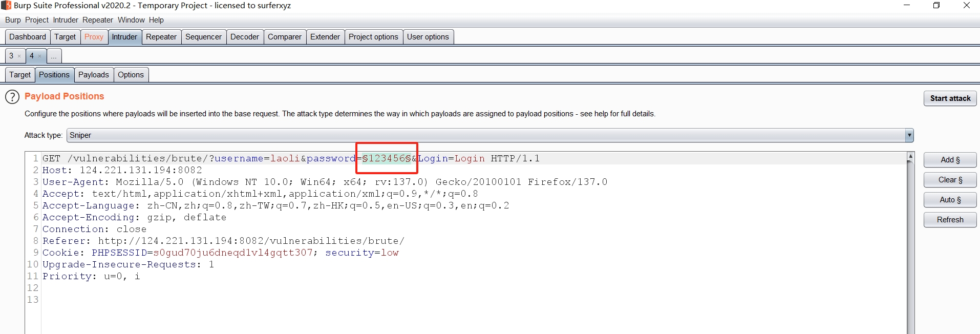Screen dimensions: 980x334
Task: Click the §123456§ payload position
Action: (387, 158)
